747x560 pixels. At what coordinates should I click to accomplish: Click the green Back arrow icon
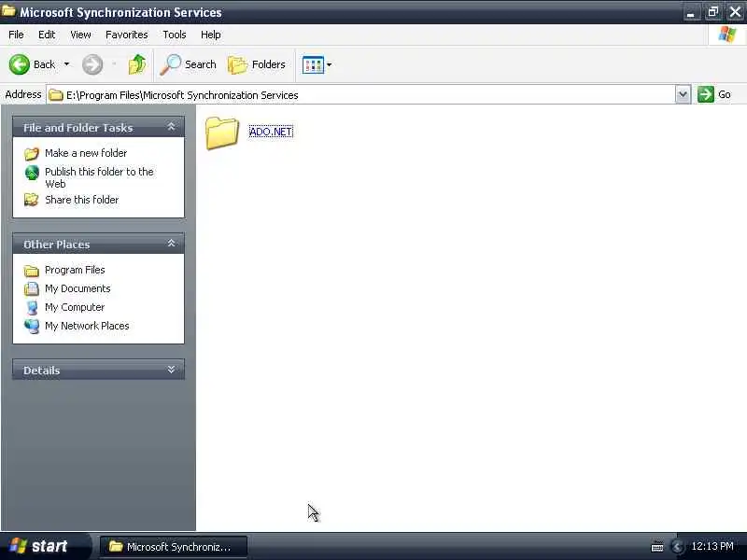tap(19, 64)
